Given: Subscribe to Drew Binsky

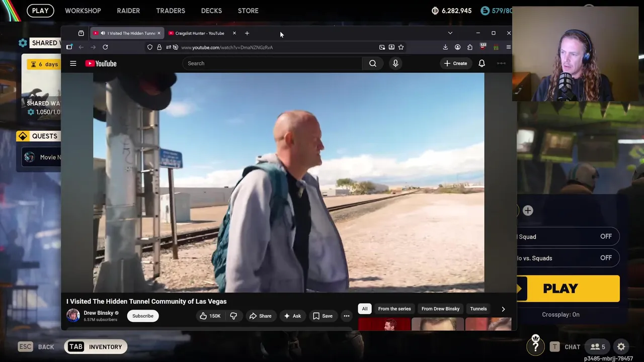Looking at the screenshot, I should pyautogui.click(x=143, y=316).
